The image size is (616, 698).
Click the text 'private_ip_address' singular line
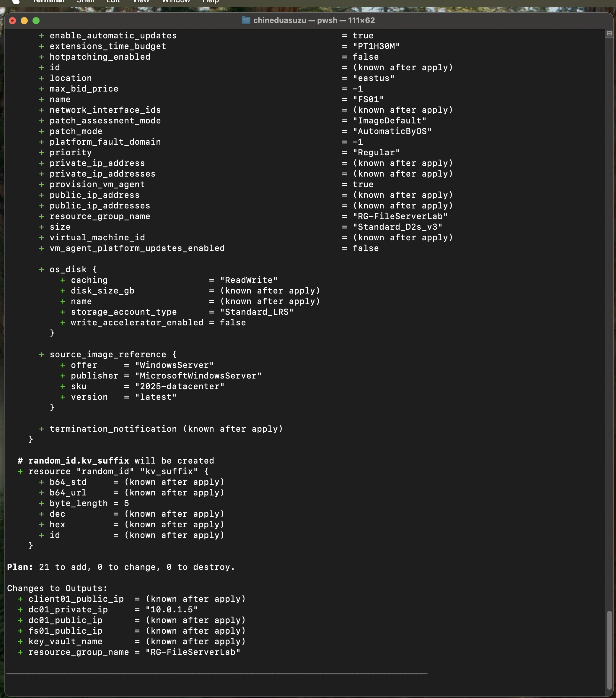tap(97, 163)
